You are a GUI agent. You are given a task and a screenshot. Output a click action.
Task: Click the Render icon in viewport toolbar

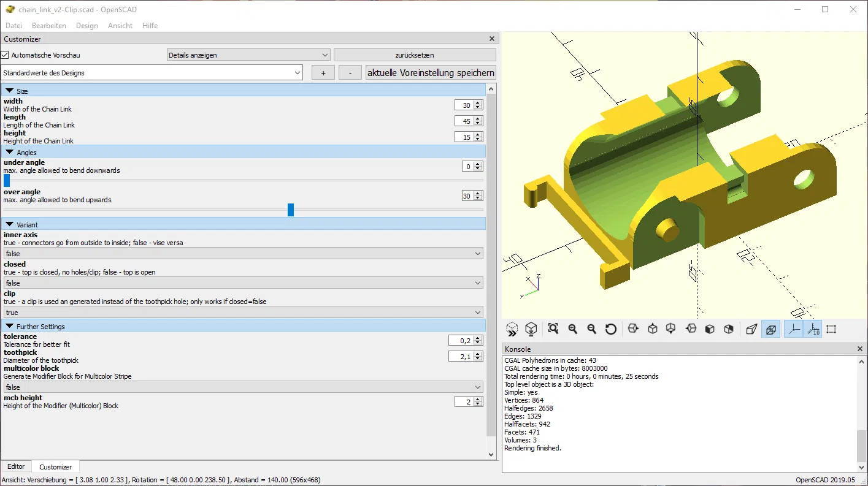531,329
